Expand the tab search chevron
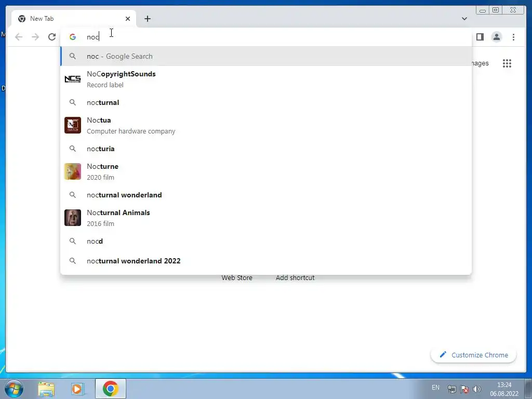 464,19
